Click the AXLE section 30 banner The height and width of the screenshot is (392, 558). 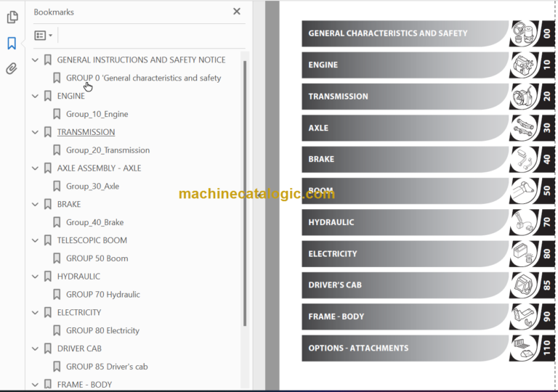[428, 128]
